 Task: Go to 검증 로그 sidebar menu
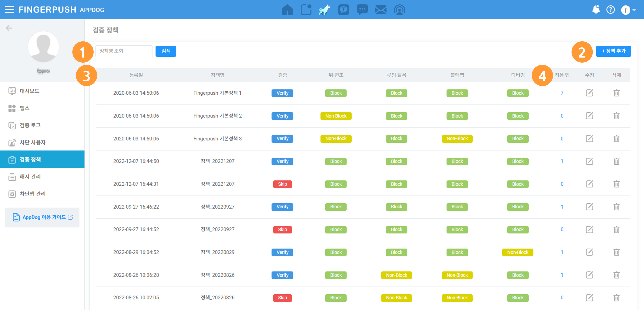pos(30,125)
